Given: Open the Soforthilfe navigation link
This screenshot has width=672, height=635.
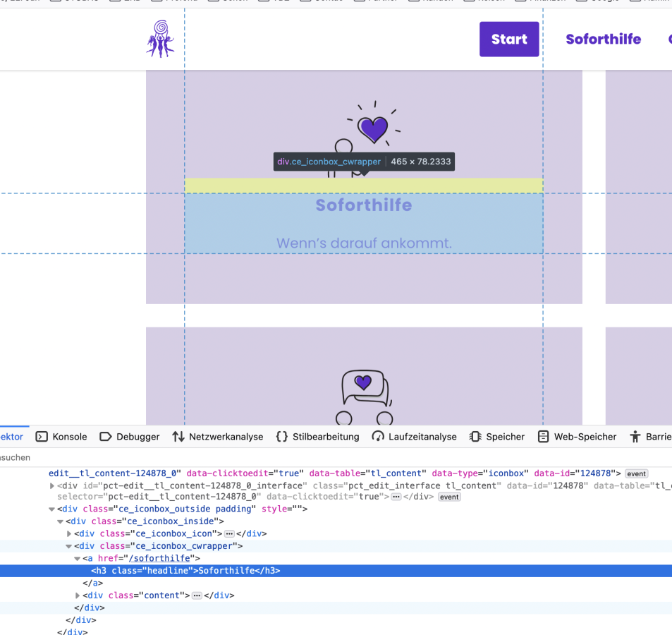Looking at the screenshot, I should [x=603, y=40].
